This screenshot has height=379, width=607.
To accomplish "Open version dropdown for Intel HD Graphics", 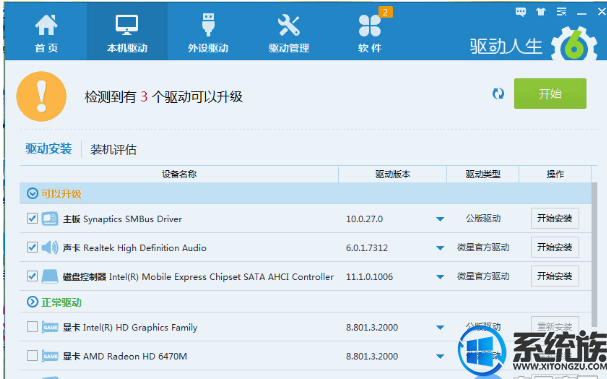I will [440, 328].
